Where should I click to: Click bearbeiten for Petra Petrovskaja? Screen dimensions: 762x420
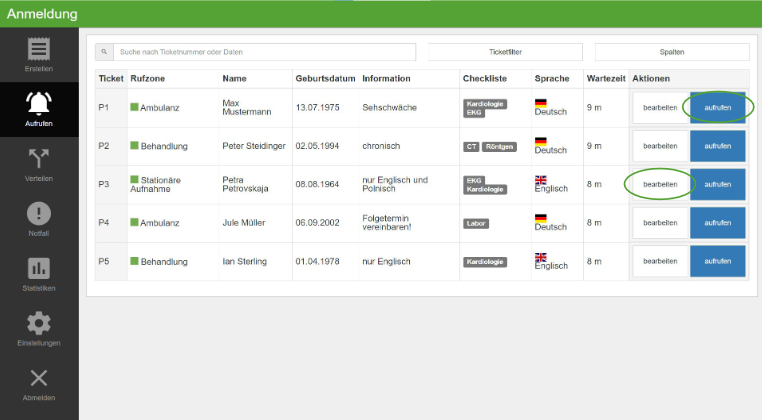tap(660, 184)
